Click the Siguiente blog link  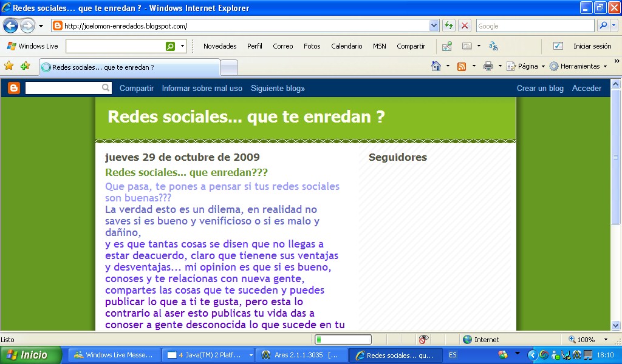(x=278, y=89)
